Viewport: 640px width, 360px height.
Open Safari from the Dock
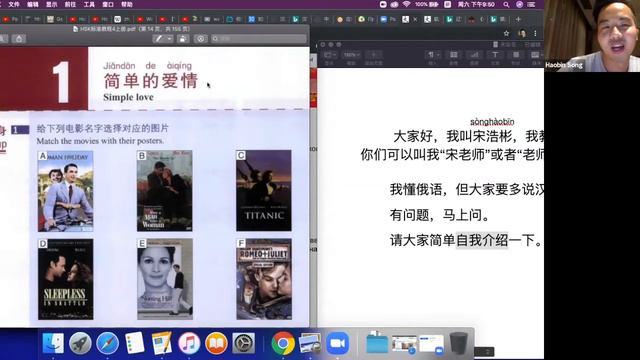[x=107, y=343]
